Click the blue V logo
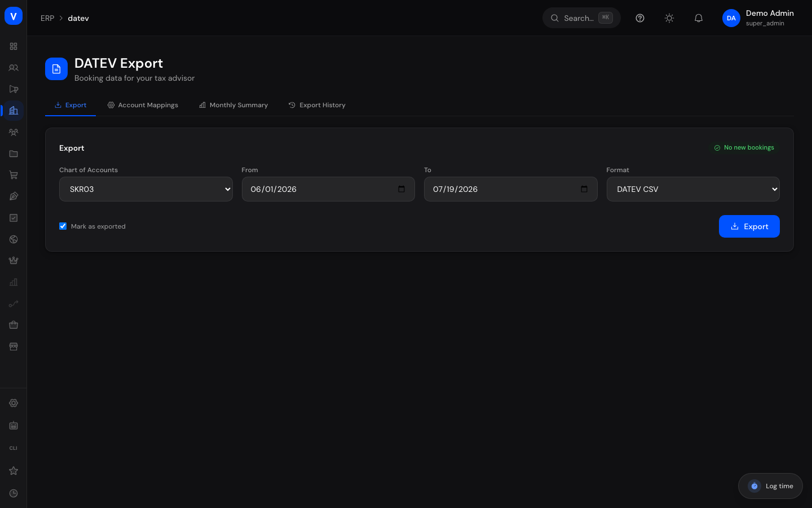The image size is (812, 508). (x=14, y=16)
